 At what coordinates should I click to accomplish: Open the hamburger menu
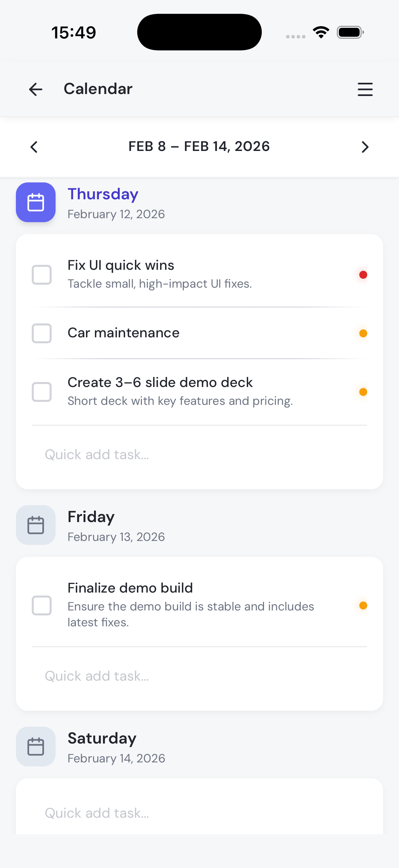pos(365,89)
